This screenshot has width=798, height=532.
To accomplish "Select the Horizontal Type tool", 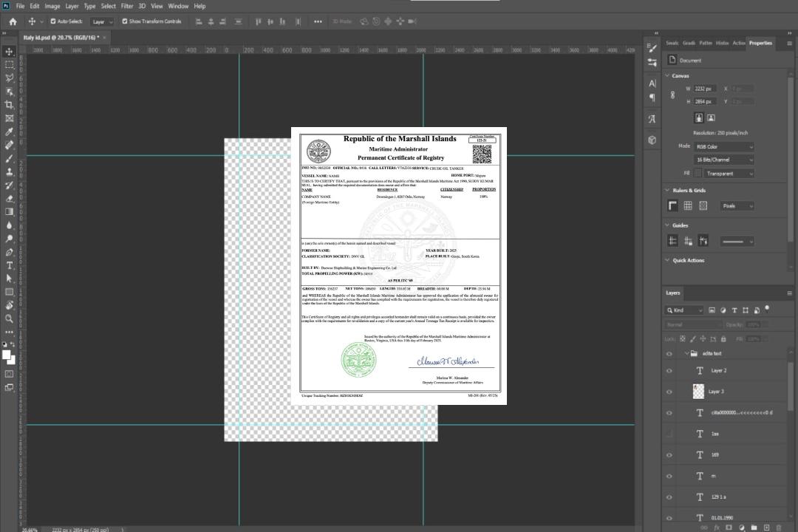I will coord(9,265).
